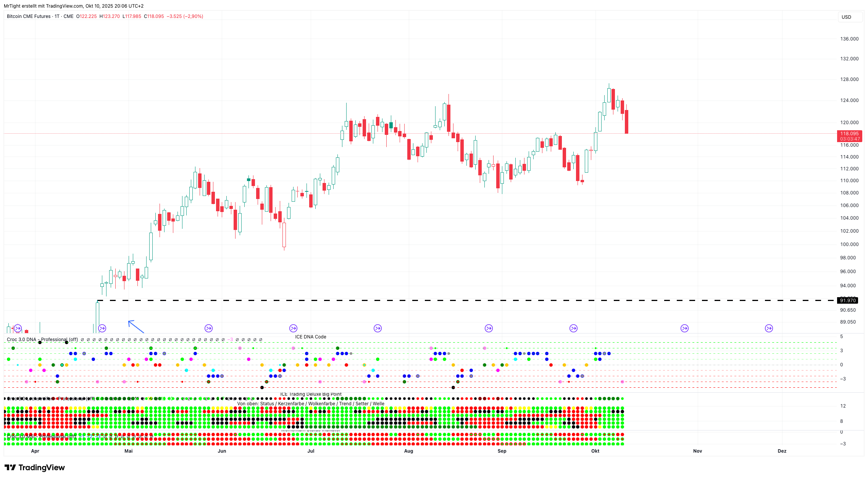Click the Bitcoin CME Futures symbol title

(x=29, y=16)
